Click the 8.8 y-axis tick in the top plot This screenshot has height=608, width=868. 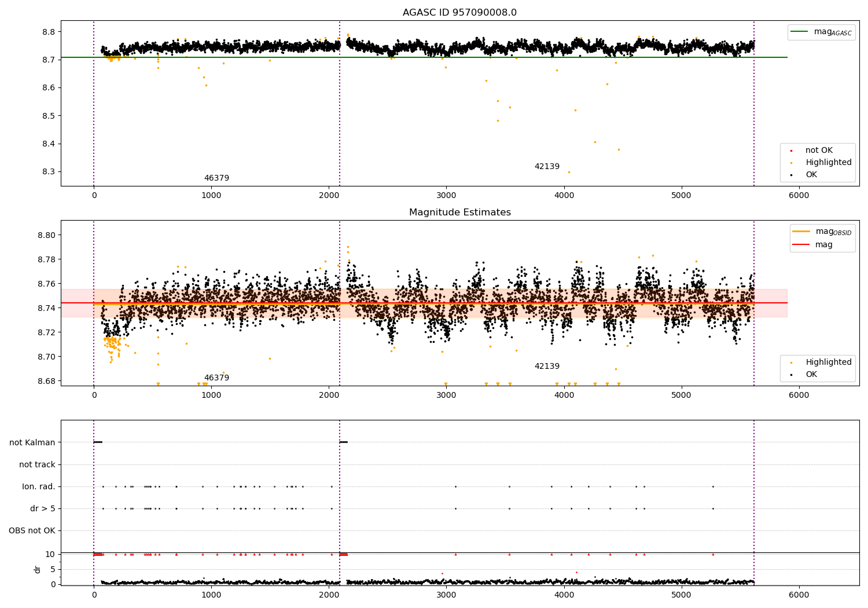(48, 32)
